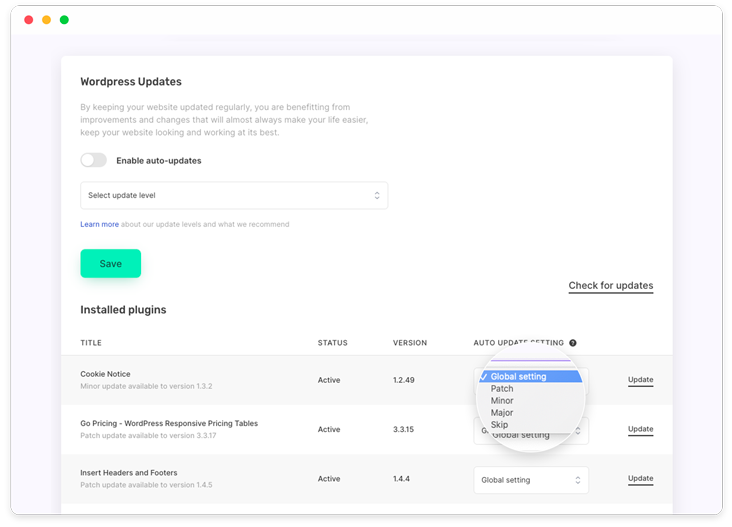Click 'Patch update available to version 3.3.17'
The height and width of the screenshot is (527, 732).
(x=148, y=436)
